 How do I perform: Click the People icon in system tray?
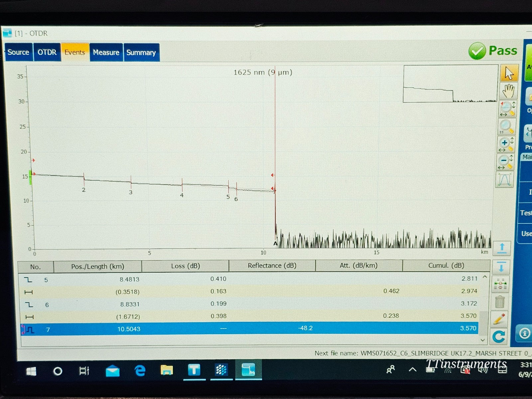(391, 369)
